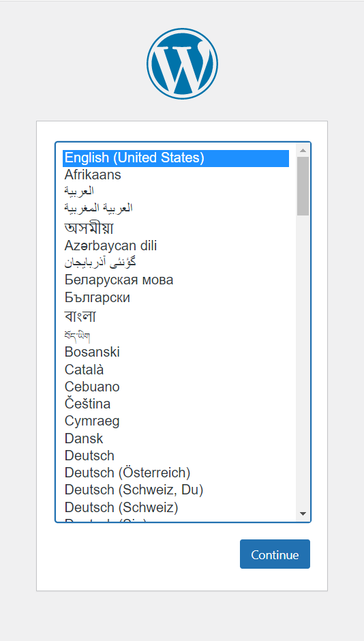Click the language list scrollbar thumb
Viewport: 364px width, 641px height.
pos(303,186)
